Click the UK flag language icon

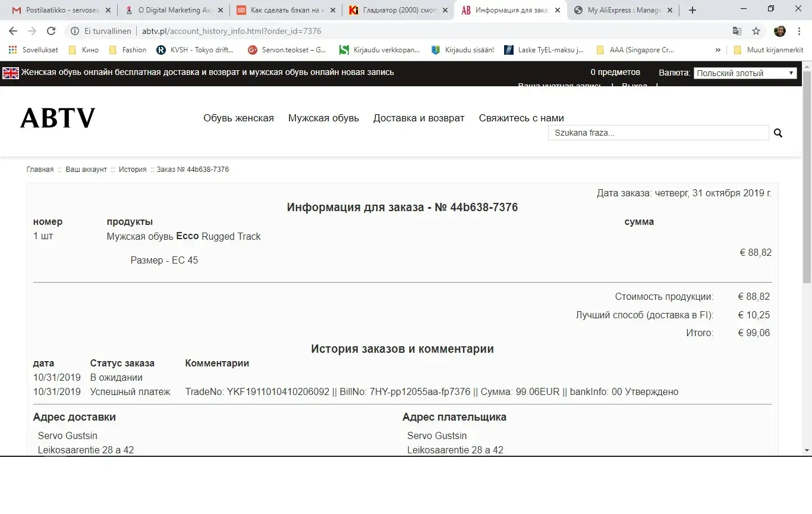11,73
